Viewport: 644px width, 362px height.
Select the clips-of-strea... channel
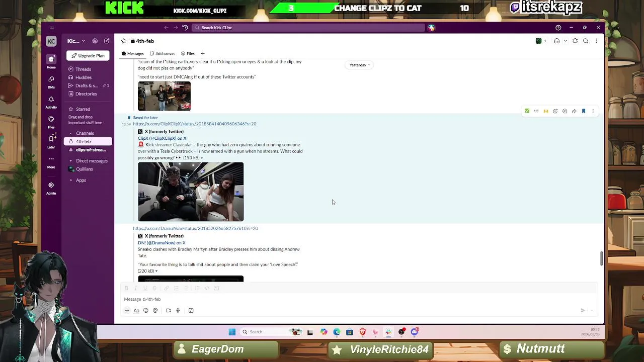pos(88,150)
